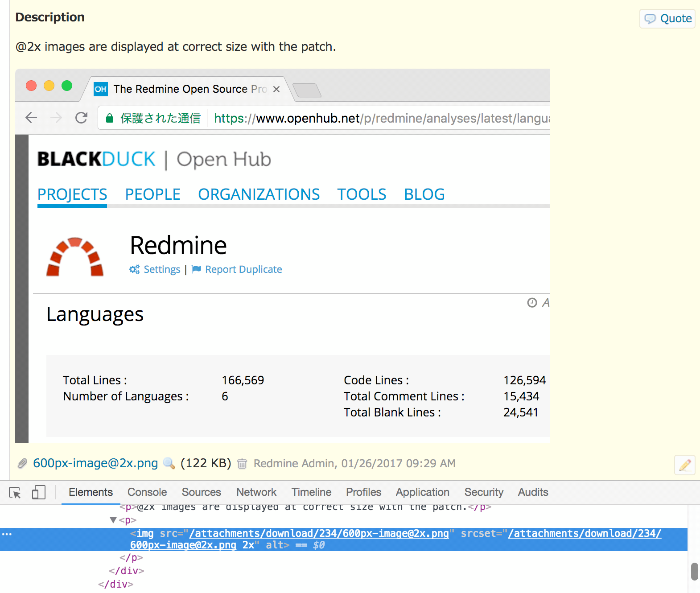The image size is (700, 593).
Task: Open the Security tab
Action: 484,492
